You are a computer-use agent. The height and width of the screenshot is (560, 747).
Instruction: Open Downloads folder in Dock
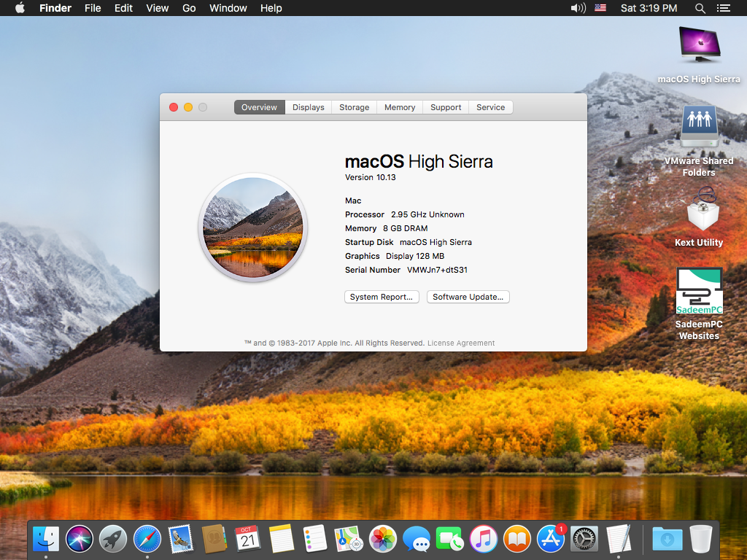(667, 539)
